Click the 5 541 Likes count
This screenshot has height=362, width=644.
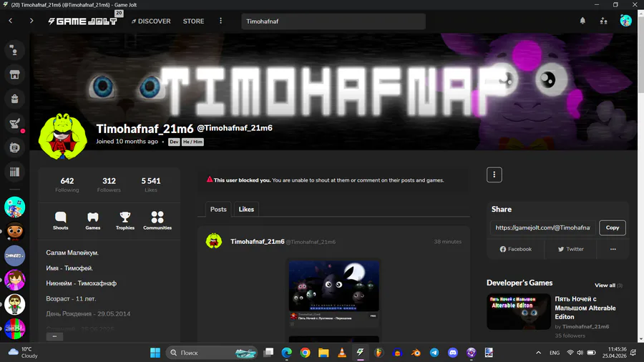(x=151, y=185)
